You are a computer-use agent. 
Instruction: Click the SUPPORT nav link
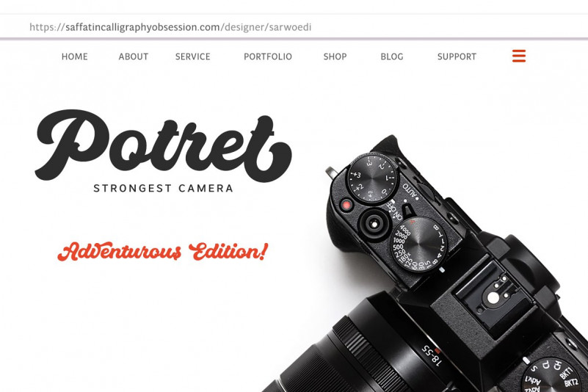click(x=457, y=57)
